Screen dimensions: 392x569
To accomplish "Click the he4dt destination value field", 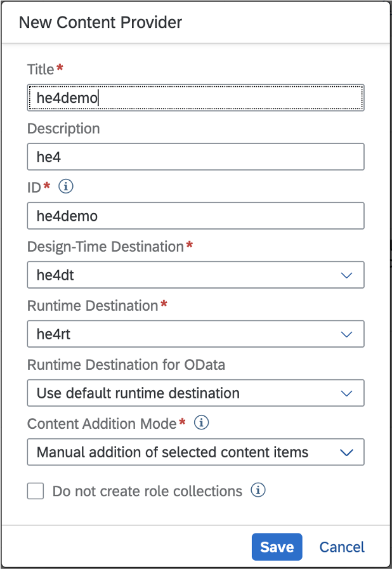I will click(x=195, y=275).
